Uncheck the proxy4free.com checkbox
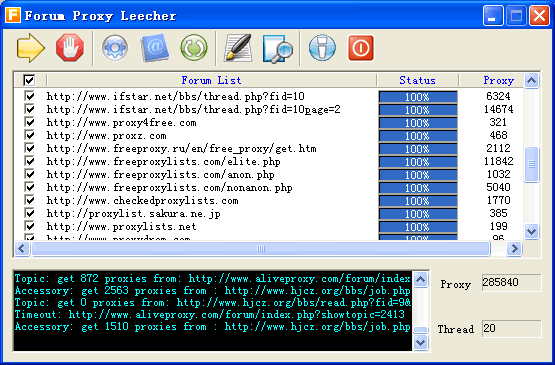Image resolution: width=555 pixels, height=365 pixels. 29,122
